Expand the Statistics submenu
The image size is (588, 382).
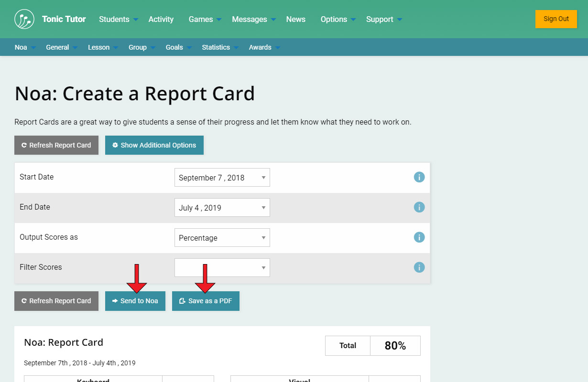click(x=220, y=47)
